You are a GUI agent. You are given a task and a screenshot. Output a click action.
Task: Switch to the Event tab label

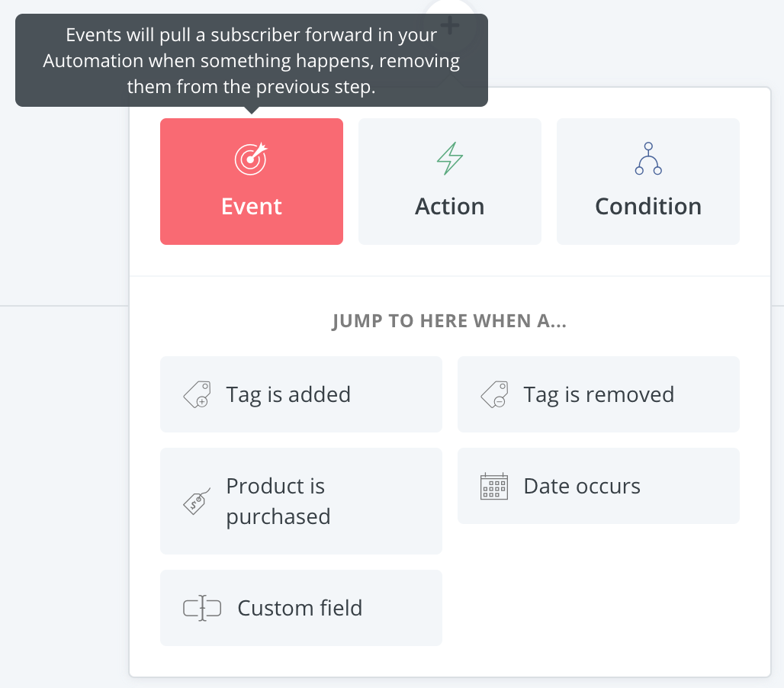(x=252, y=207)
